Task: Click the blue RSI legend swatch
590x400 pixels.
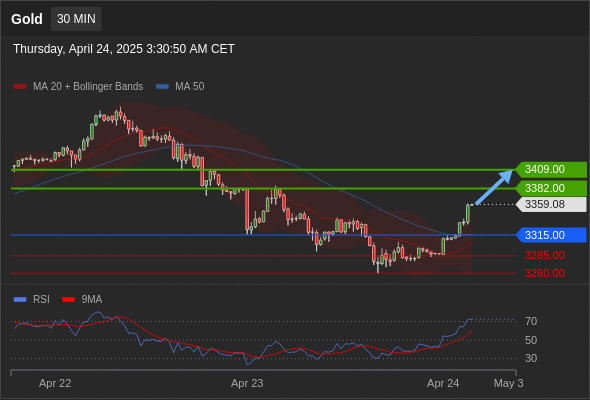Action: tap(20, 300)
